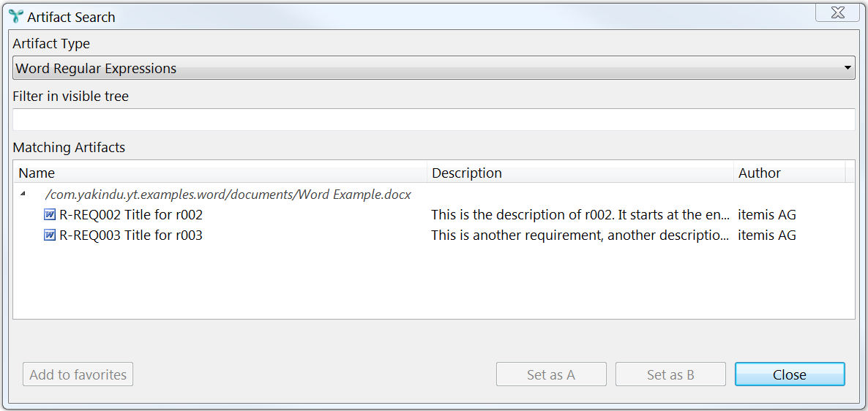Collapse the Word Example.docx tree node
The image size is (868, 411).
coord(23,194)
